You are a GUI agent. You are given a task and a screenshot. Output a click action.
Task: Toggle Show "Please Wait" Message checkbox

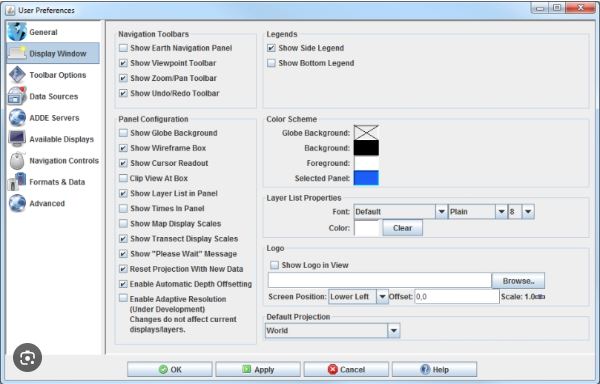123,254
